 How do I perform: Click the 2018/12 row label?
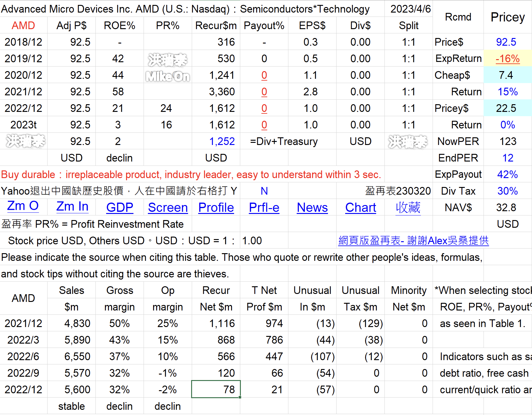click(x=23, y=42)
